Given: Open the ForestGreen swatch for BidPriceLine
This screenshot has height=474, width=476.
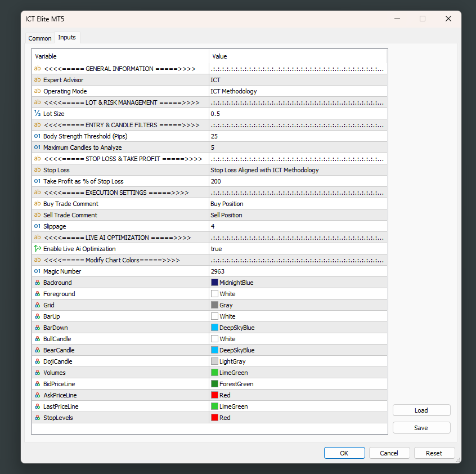Looking at the screenshot, I should 214,383.
